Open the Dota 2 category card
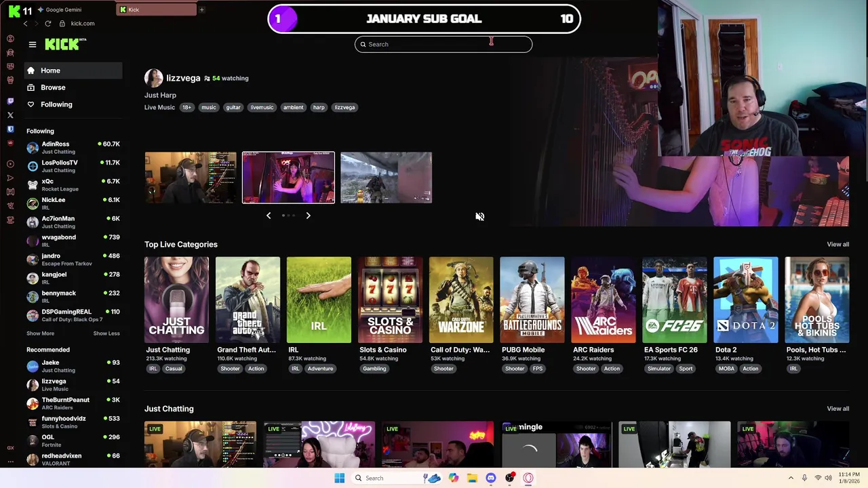Viewport: 868px width, 488px height. coord(746,300)
